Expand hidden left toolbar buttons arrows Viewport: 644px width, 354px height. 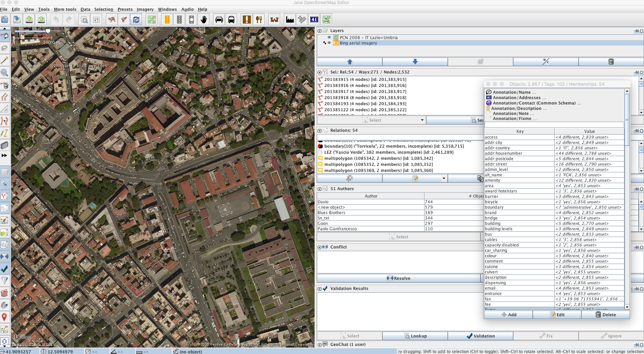pos(4,155)
